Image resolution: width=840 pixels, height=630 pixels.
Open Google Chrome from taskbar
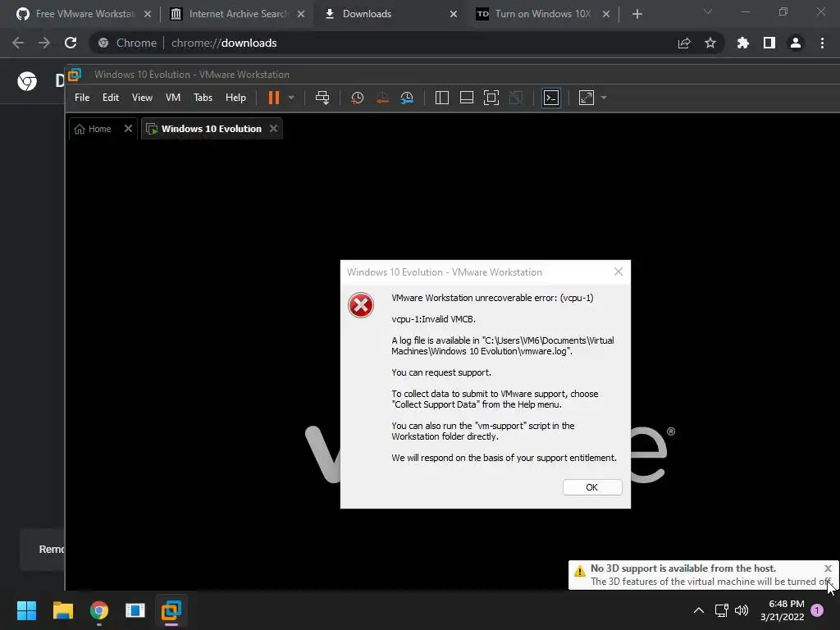99,610
